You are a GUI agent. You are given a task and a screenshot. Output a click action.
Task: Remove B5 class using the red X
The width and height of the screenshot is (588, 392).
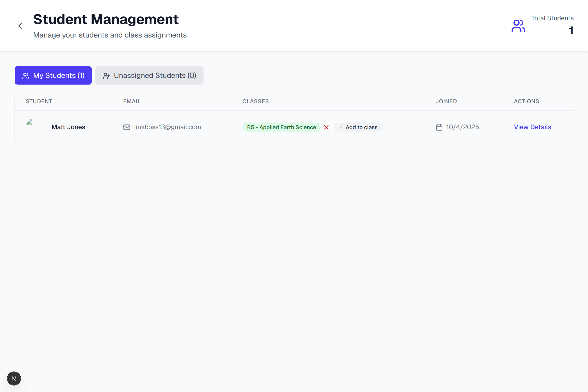pos(326,127)
